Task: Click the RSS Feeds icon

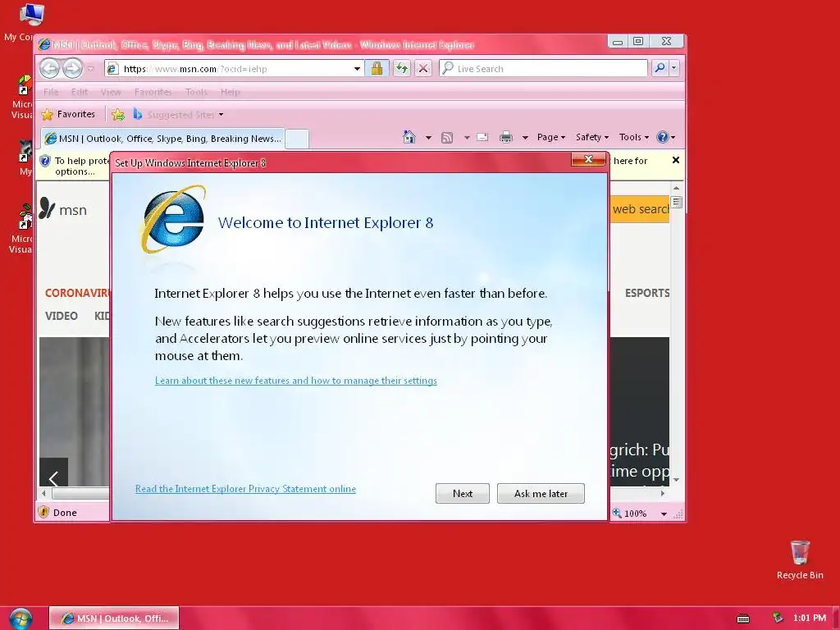Action: coord(447,138)
